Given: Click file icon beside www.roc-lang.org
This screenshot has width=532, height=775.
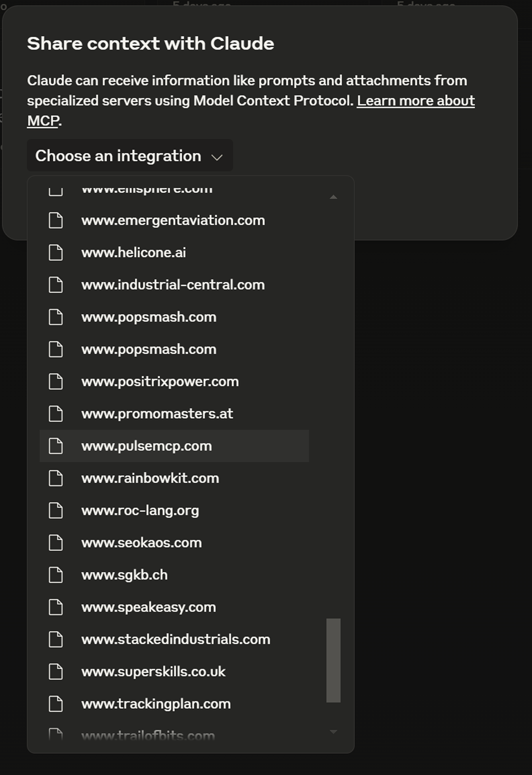Looking at the screenshot, I should 56,511.
